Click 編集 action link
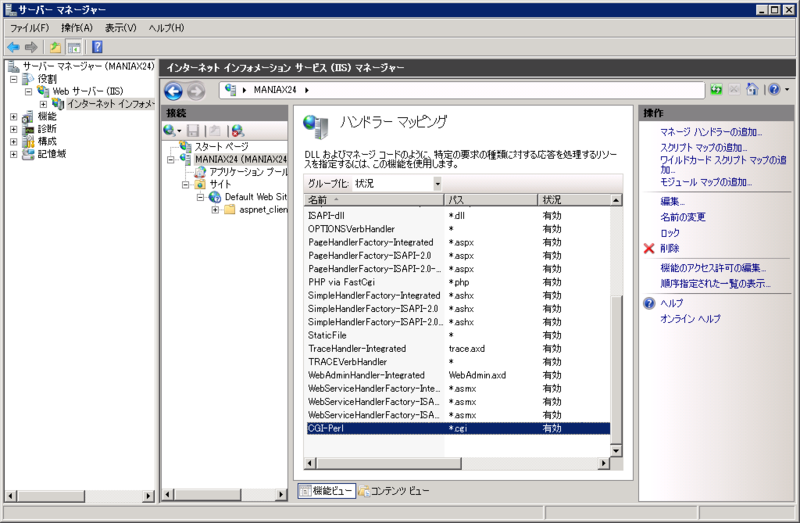 [672, 202]
